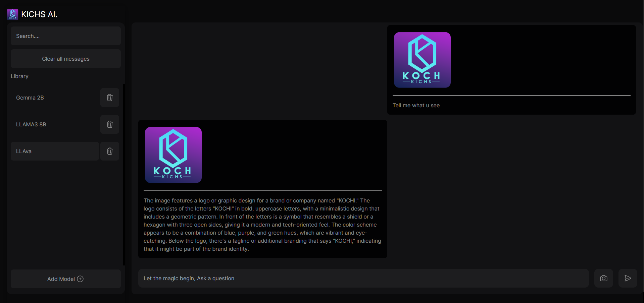Click the KICHS AI logo icon

tap(13, 14)
